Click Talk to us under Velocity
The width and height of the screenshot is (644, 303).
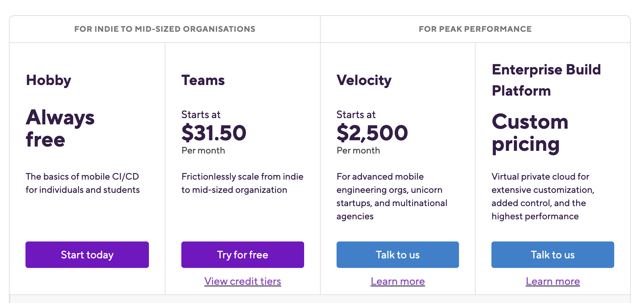(x=398, y=255)
